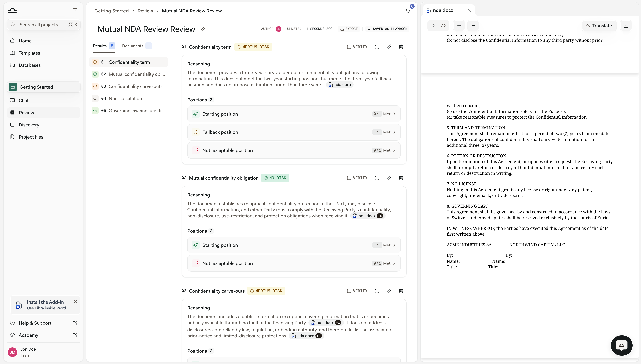Expand Starting position under Confidentiality term
Screen dimensions: 641x364
click(294, 114)
